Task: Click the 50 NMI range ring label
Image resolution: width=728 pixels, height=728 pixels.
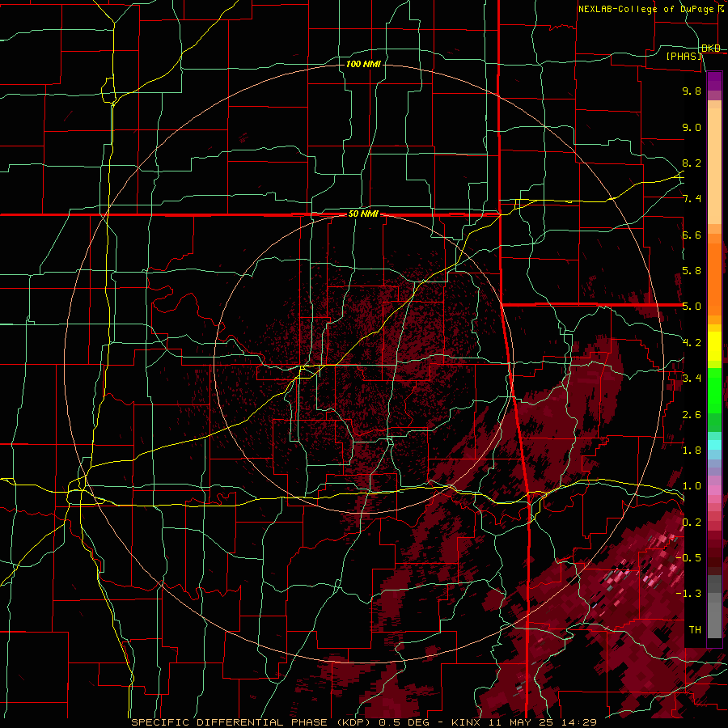Action: coord(363,214)
